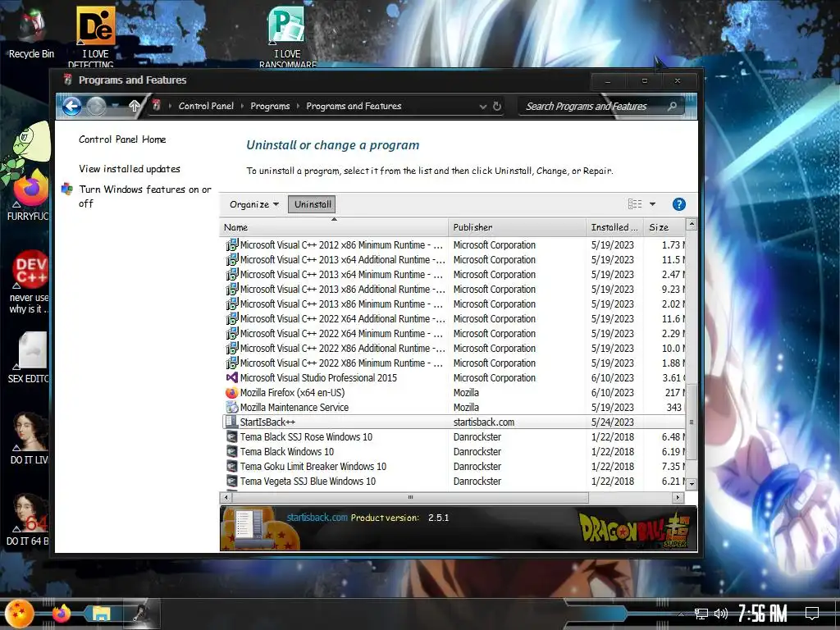Click the StartIsBack++ row icon
Viewport: 840px width, 630px height.
(231, 422)
